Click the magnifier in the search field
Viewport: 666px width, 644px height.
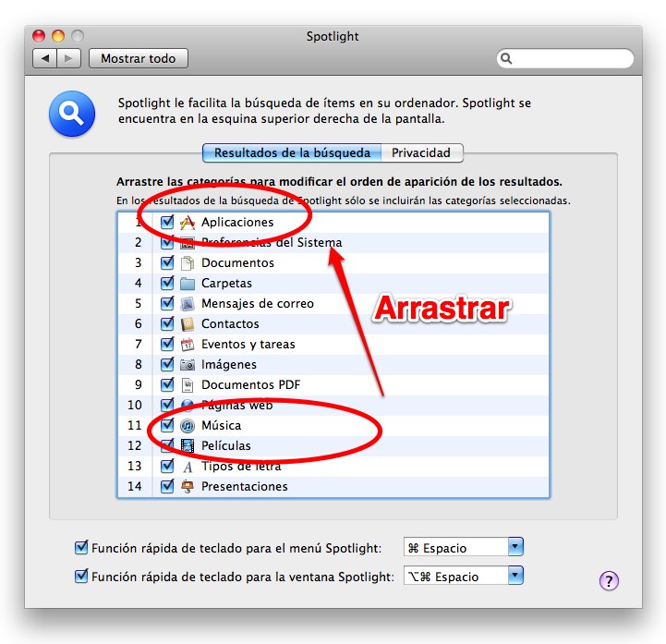[506, 58]
